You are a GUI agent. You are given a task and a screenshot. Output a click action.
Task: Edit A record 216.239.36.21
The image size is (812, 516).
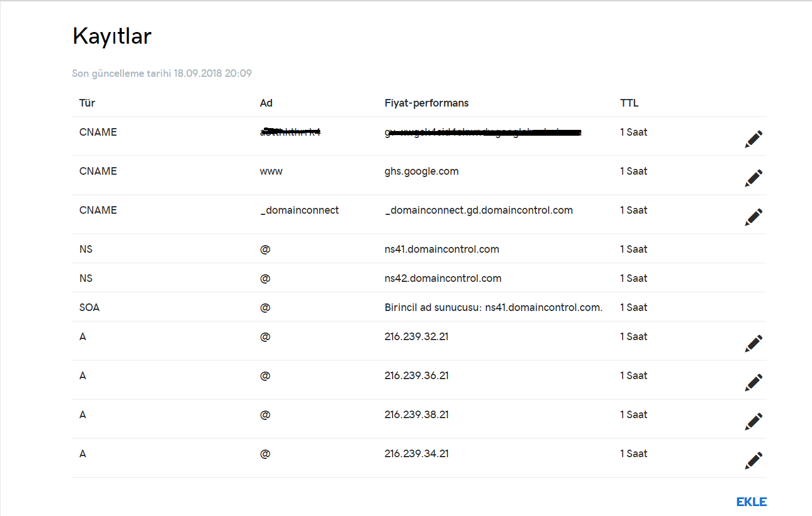[753, 383]
